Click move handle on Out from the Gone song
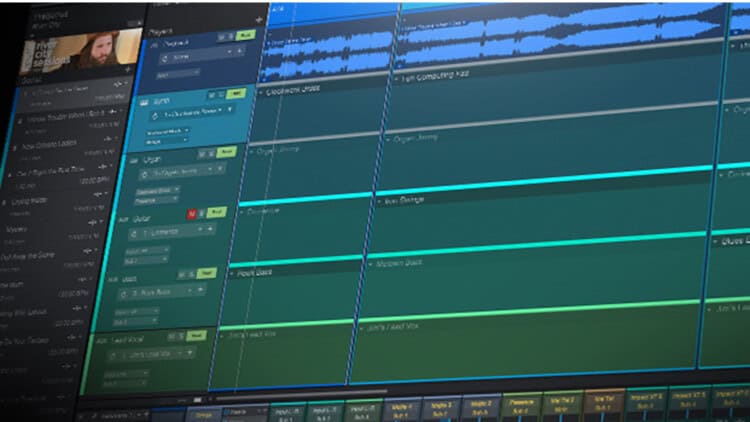The height and width of the screenshot is (422, 750). coord(88,251)
